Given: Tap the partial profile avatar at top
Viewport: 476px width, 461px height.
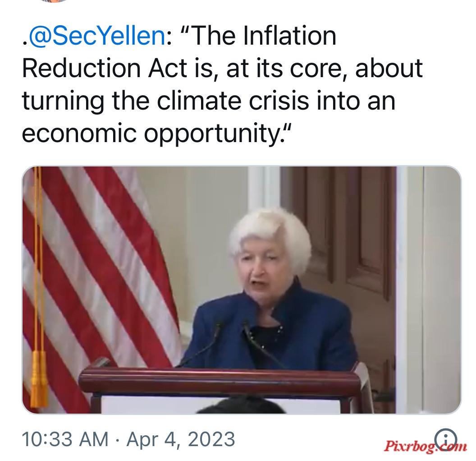Looking at the screenshot, I should (x=54, y=1).
